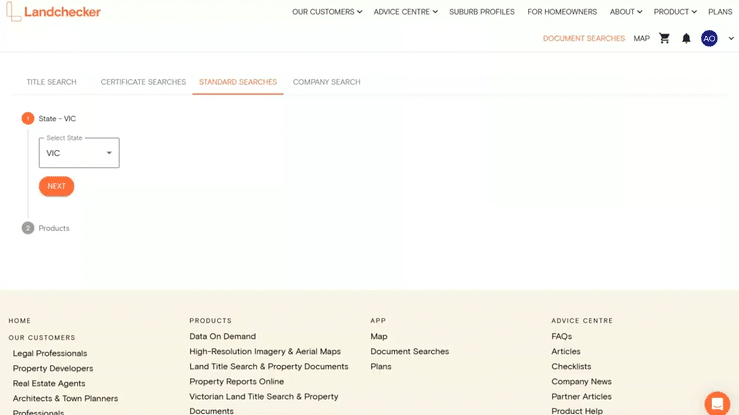Viewport: 739px width, 415px height.
Task: Open notifications bell icon
Action: pyautogui.click(x=686, y=39)
